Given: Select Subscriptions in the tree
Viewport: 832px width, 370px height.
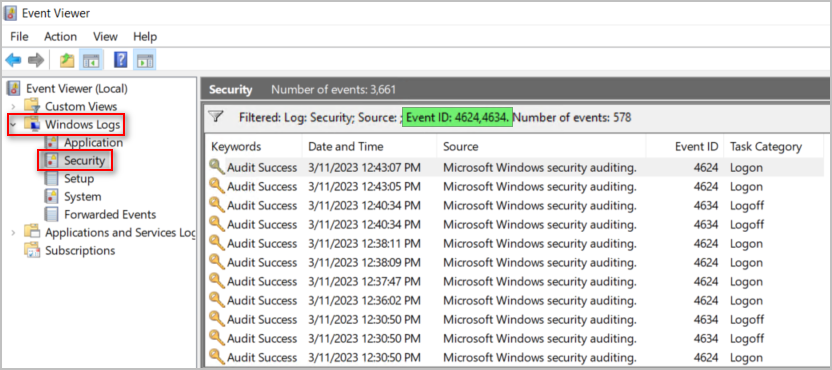Looking at the screenshot, I should pos(80,250).
